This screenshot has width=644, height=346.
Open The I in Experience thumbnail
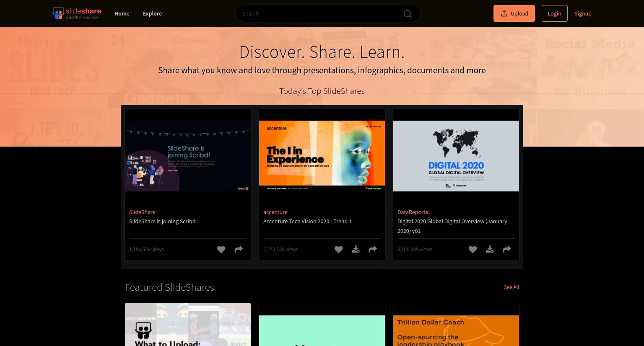point(322,156)
